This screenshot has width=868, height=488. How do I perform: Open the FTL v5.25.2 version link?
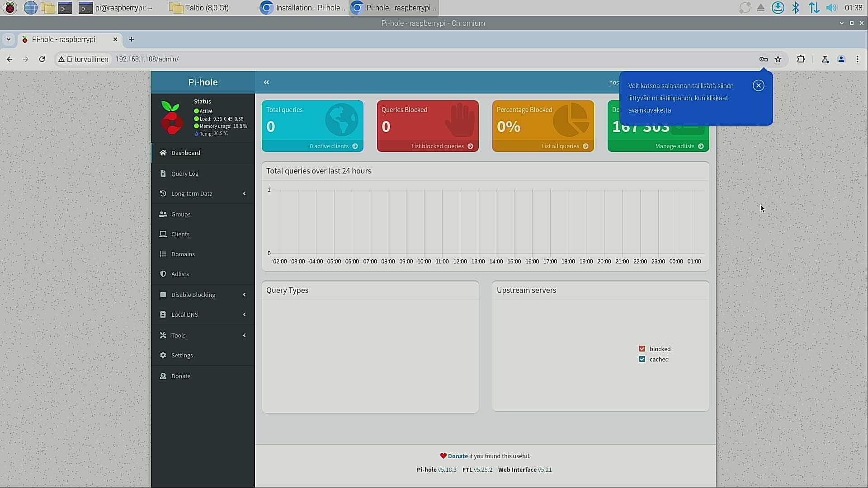click(x=483, y=470)
